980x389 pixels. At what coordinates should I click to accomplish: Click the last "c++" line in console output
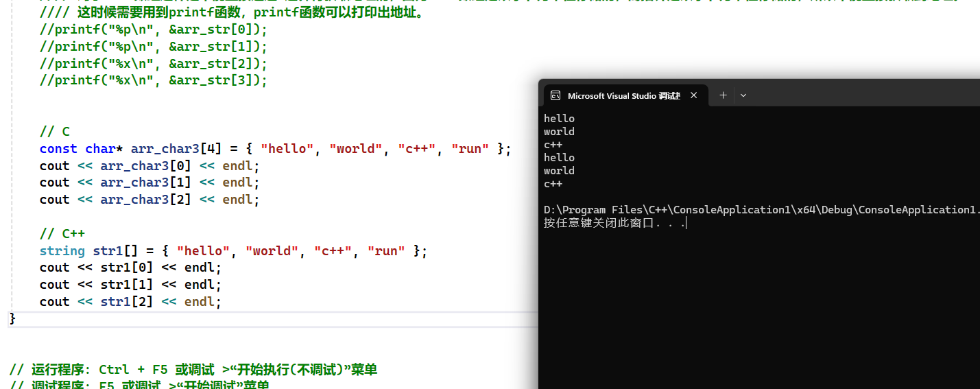(553, 184)
